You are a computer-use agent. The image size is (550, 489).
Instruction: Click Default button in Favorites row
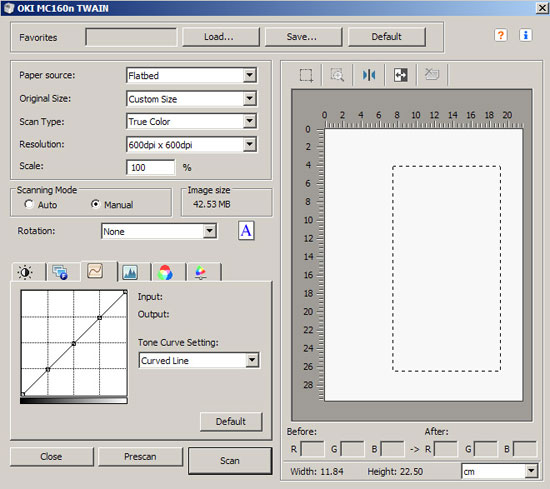tap(387, 37)
